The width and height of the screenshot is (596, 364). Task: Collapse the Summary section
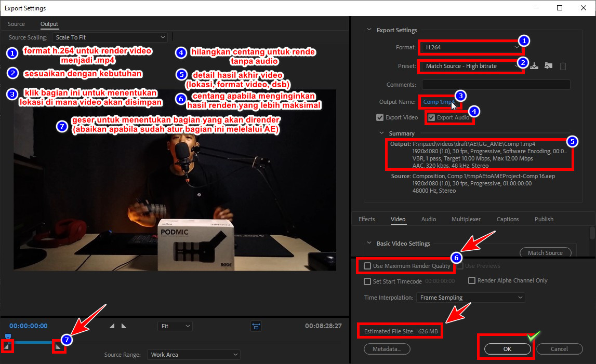382,133
